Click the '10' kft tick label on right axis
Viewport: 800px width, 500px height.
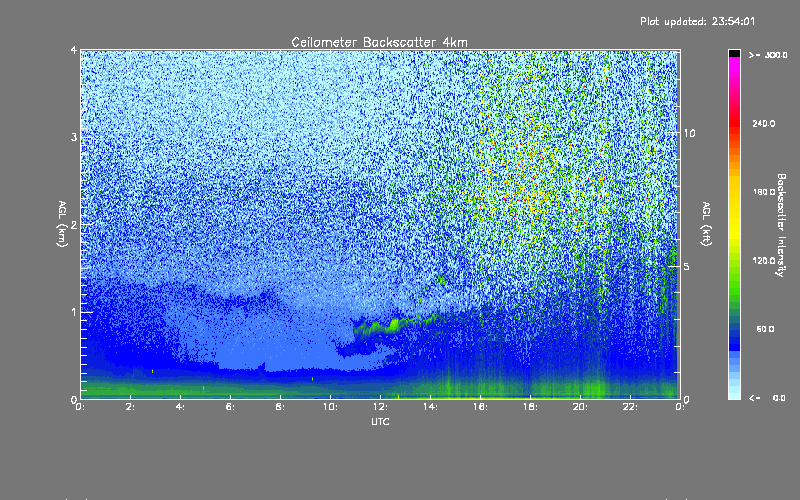tap(689, 134)
